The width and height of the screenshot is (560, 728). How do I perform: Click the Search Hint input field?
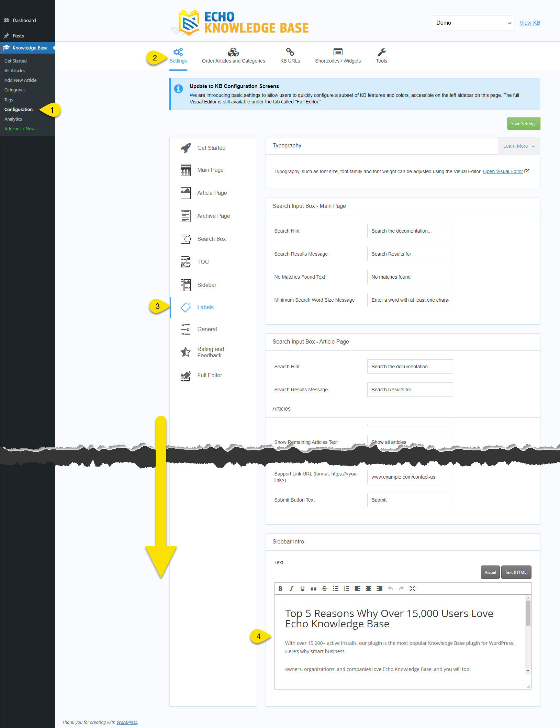pos(410,231)
